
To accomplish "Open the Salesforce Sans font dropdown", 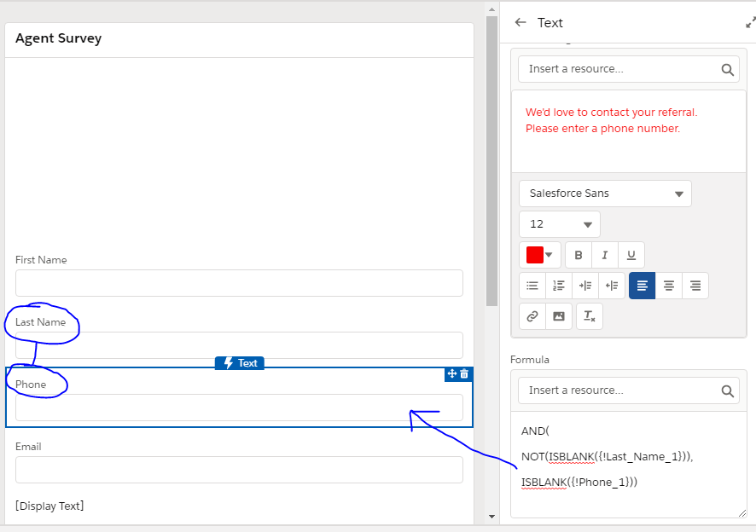I will (605, 194).
